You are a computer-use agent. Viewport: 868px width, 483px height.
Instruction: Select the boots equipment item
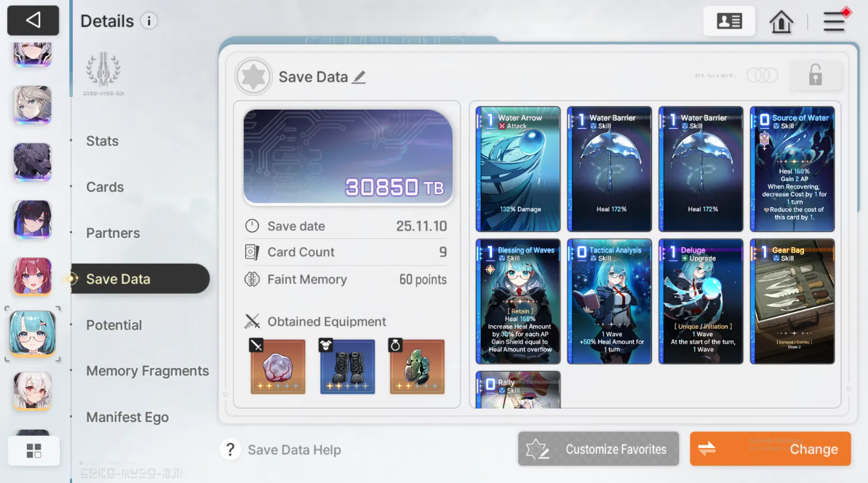coord(347,367)
